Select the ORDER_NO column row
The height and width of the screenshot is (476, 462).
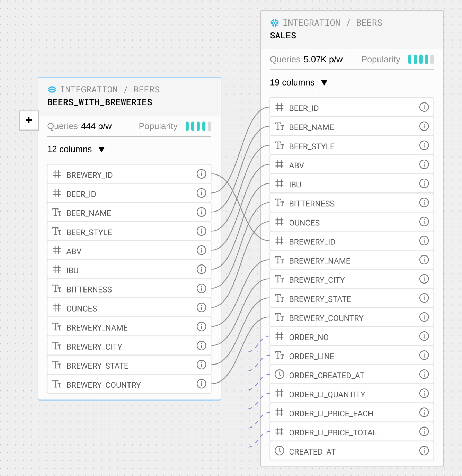pyautogui.click(x=346, y=337)
